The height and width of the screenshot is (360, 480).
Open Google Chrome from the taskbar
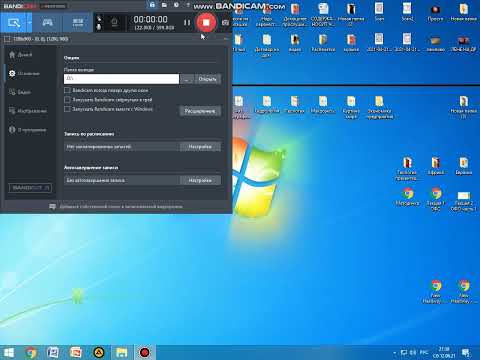click(x=31, y=353)
